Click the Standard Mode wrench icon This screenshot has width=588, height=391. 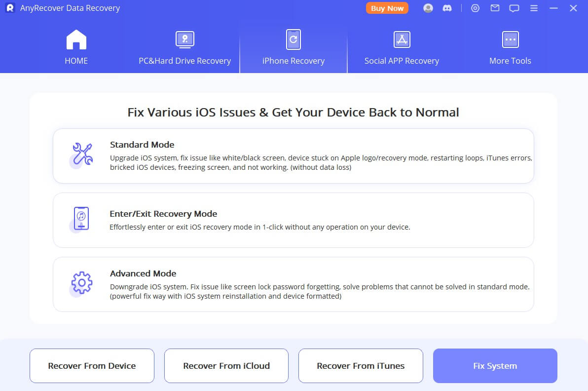[82, 154]
